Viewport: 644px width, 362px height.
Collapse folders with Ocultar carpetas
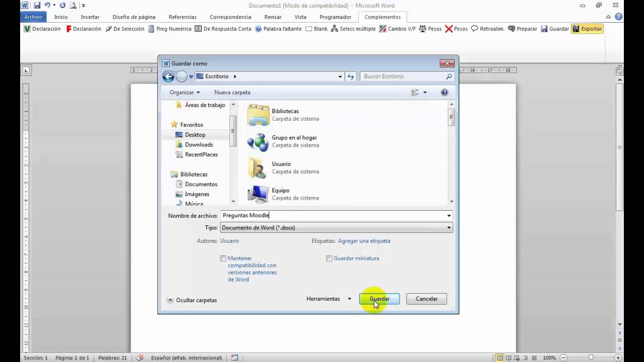click(x=192, y=300)
